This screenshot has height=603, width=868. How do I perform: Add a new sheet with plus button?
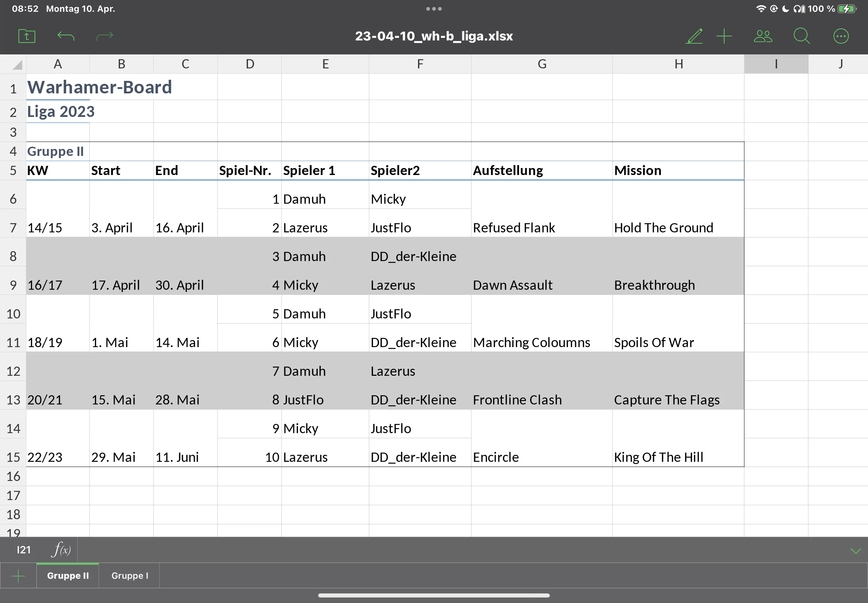(x=18, y=576)
